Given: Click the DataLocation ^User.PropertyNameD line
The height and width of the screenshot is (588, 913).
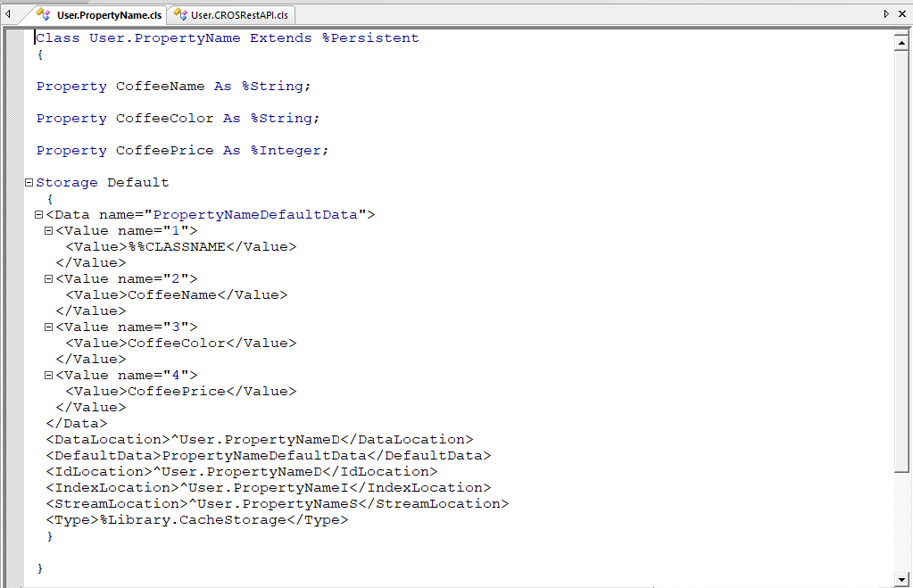Looking at the screenshot, I should point(260,440).
